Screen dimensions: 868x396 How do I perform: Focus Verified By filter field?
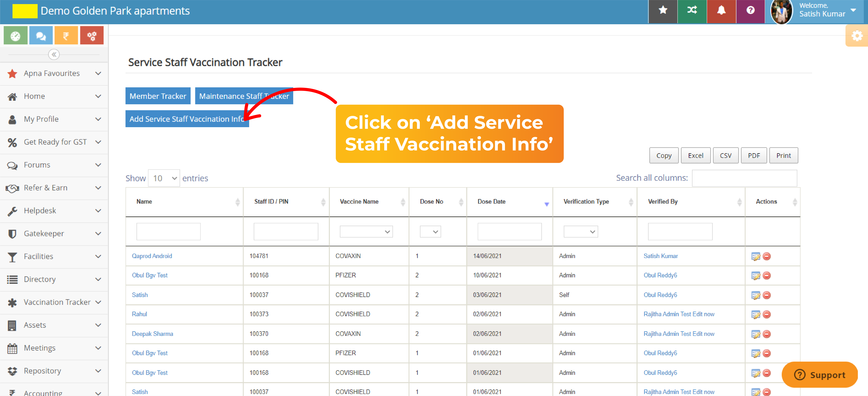point(680,232)
